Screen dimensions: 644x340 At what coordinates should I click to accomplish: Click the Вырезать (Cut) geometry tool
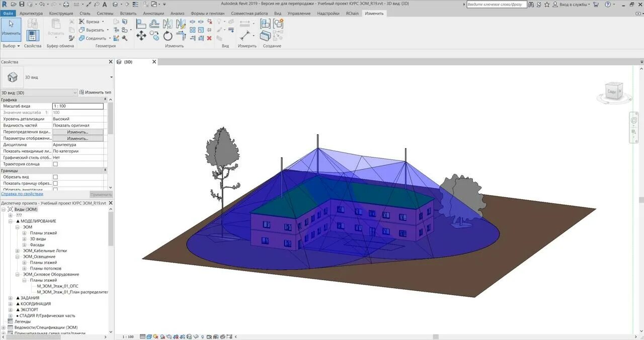(x=94, y=30)
